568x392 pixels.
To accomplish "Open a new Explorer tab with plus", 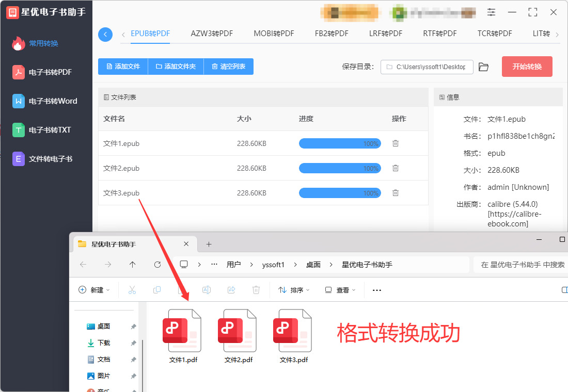I will coord(209,244).
